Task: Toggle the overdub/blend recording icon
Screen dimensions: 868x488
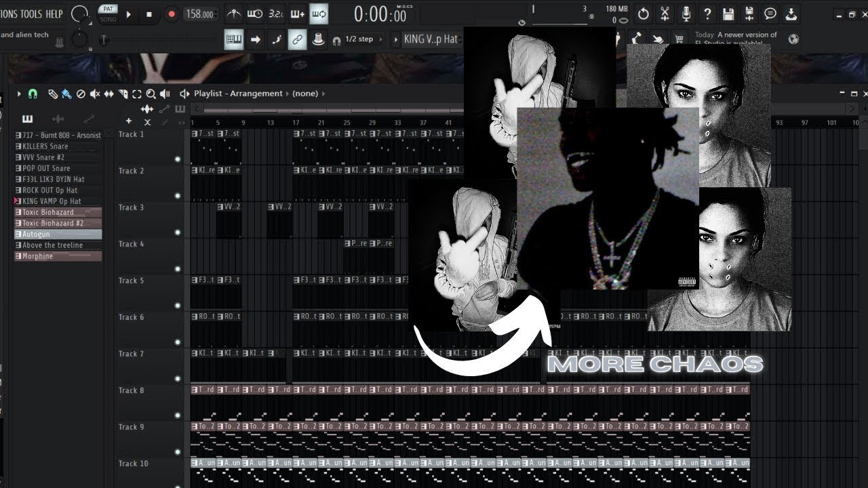Action: 297,14
